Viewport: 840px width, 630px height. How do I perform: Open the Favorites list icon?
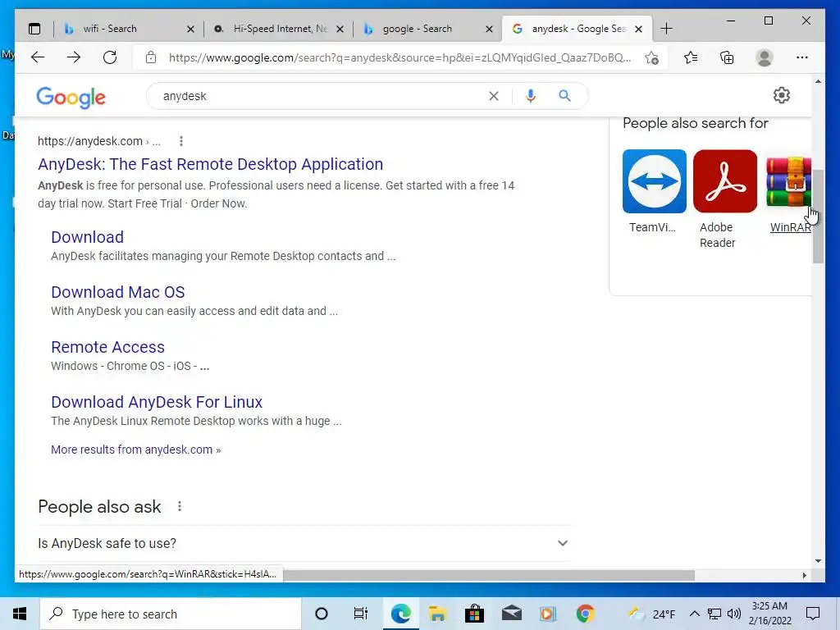[x=691, y=57]
